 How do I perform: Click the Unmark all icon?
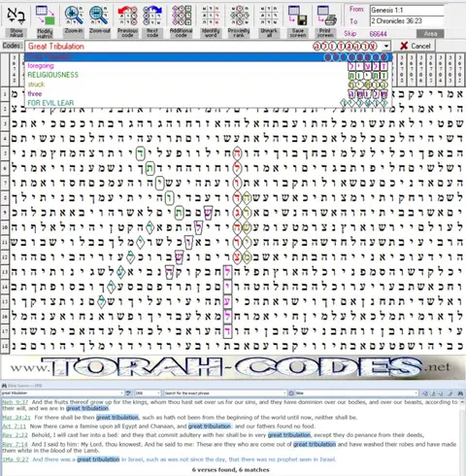[269, 15]
